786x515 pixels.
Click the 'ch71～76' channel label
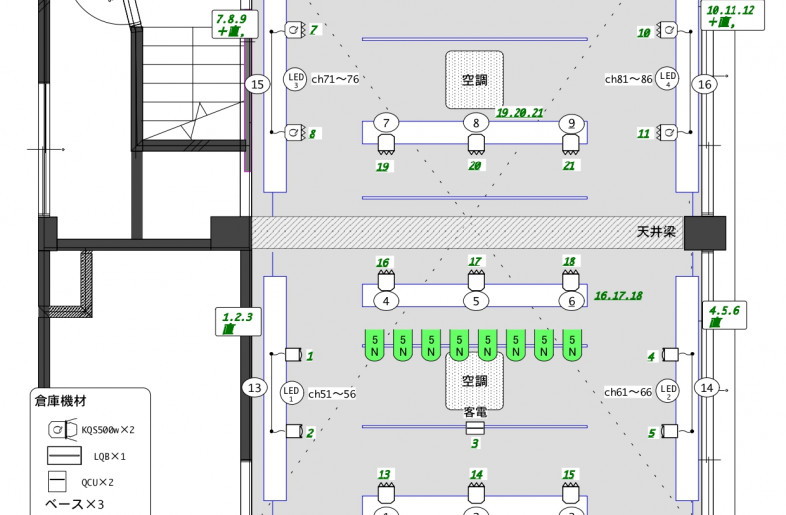click(x=335, y=79)
